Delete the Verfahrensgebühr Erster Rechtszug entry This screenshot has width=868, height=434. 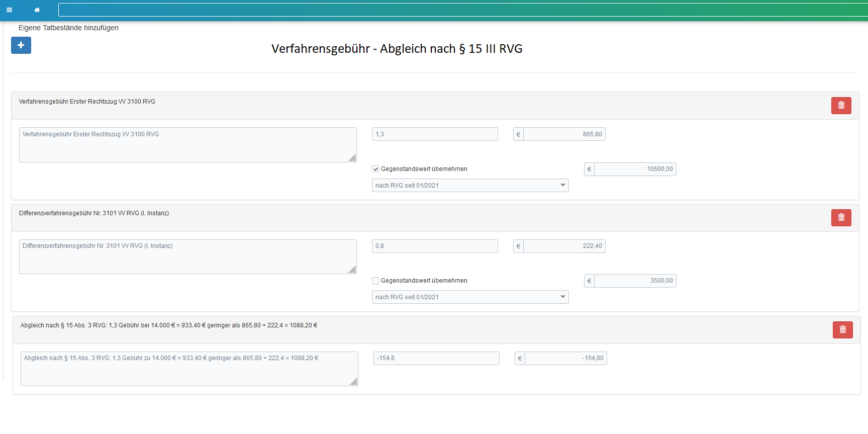click(x=841, y=106)
